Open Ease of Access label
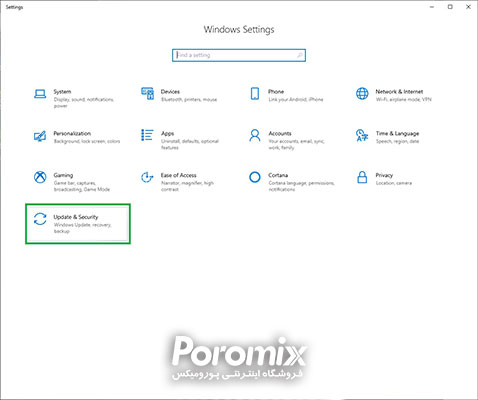 [179, 175]
